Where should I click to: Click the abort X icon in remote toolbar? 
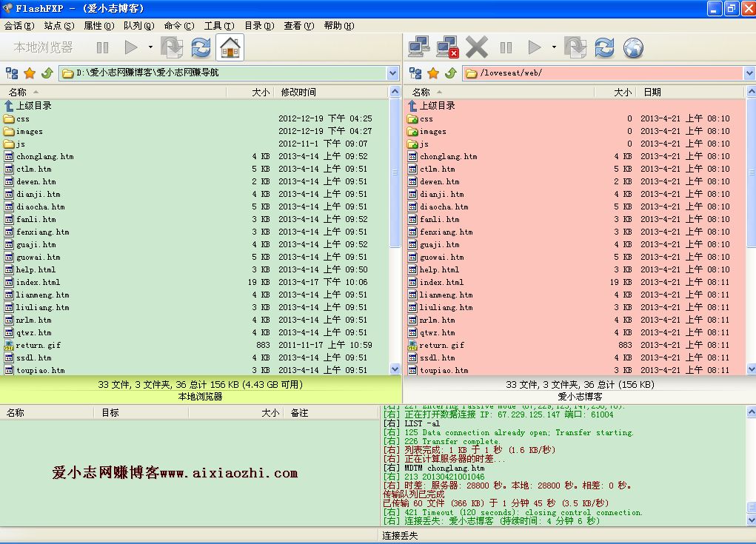pos(477,48)
